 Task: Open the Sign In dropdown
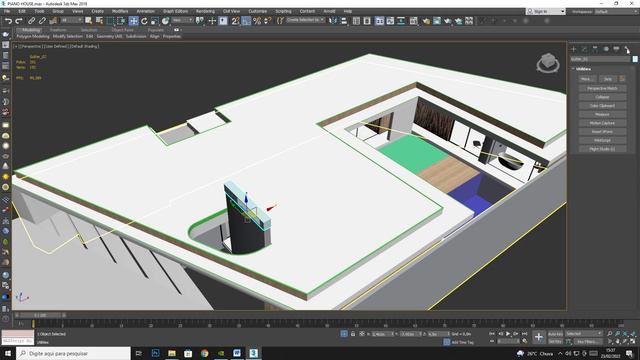click(546, 11)
